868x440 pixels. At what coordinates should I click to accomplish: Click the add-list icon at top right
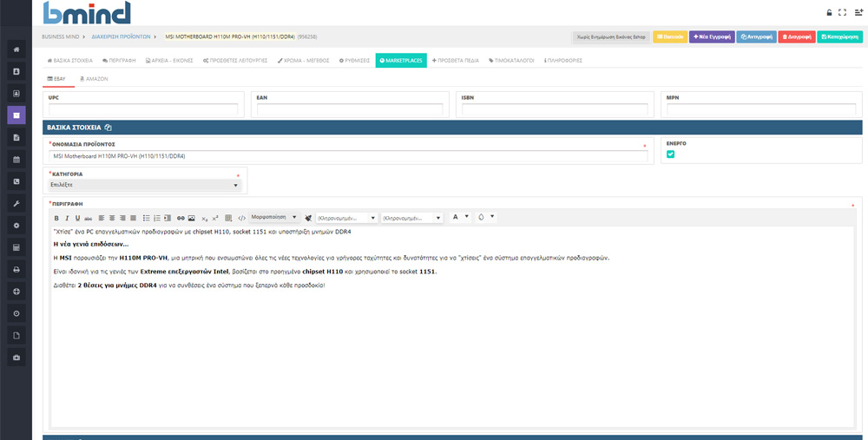point(858,12)
